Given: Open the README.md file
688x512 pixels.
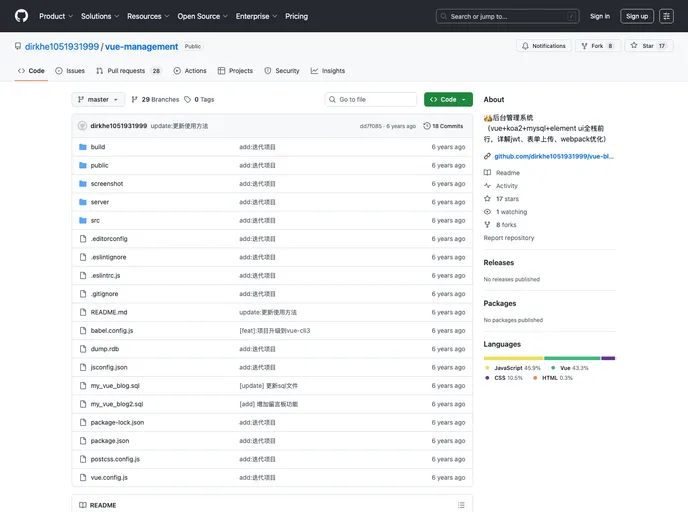Looking at the screenshot, I should [109, 312].
